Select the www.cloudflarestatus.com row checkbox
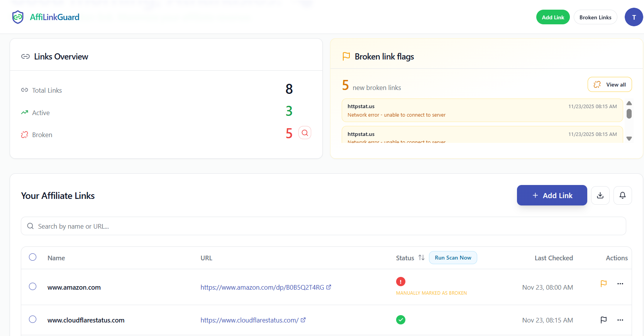Image resolution: width=644 pixels, height=336 pixels. [x=33, y=319]
